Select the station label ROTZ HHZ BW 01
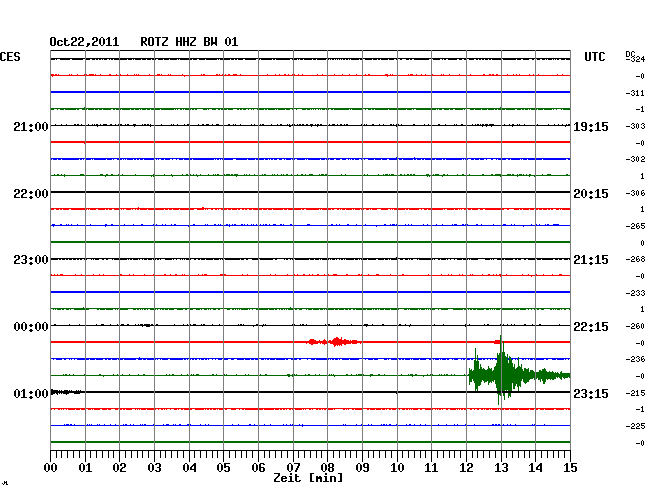The width and height of the screenshot is (650, 494). pyautogui.click(x=189, y=42)
